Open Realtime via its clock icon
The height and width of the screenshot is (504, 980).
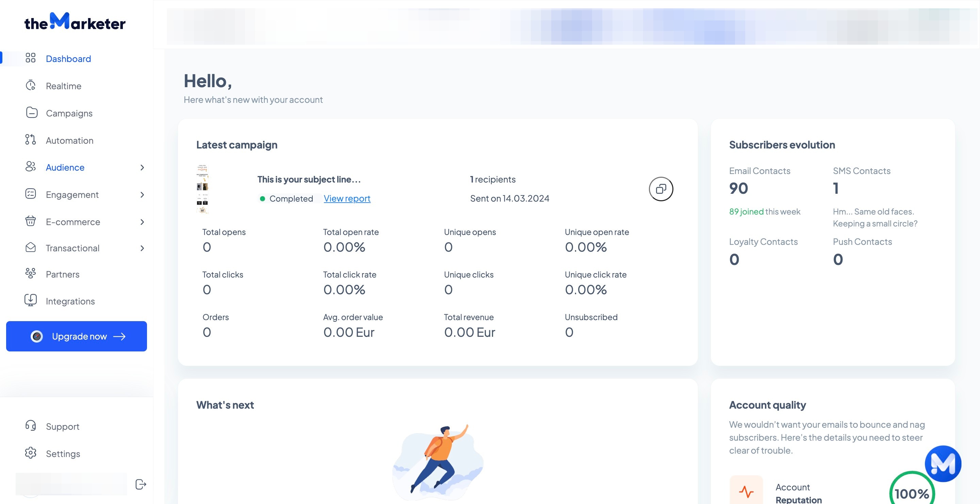click(x=30, y=85)
